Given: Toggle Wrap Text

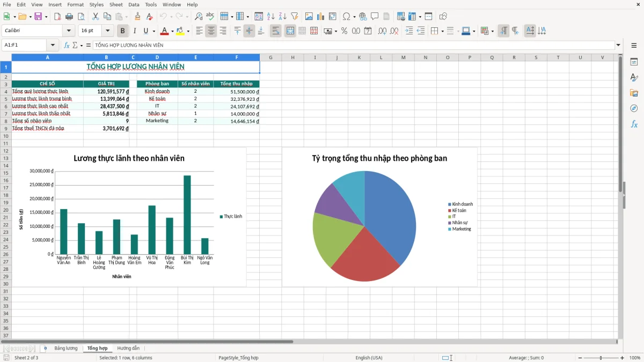Looking at the screenshot, I should [275, 31].
